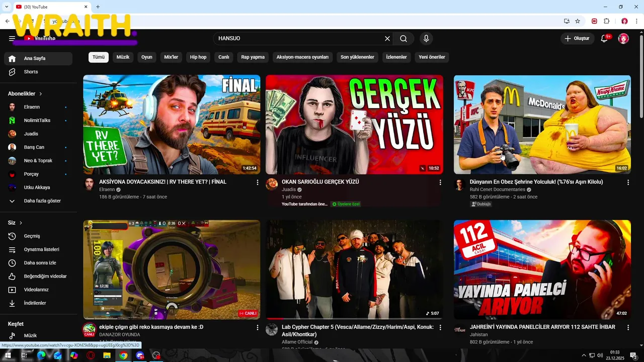
Task: Open the GERÇEK YÜZÜ video thumbnail
Action: (354, 125)
